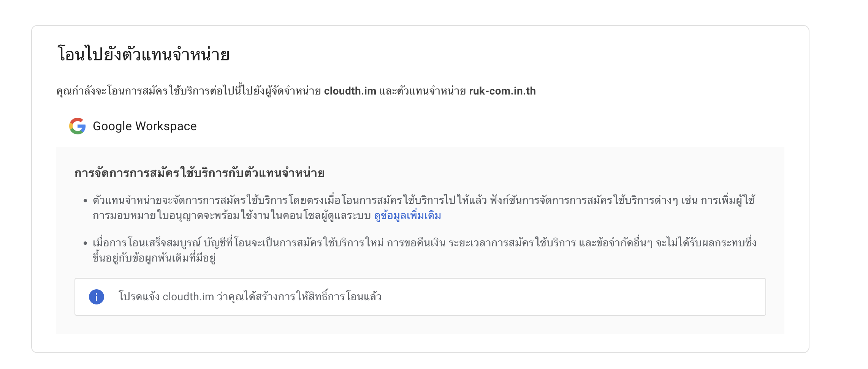Screen dimensions: 868x369
Task: Click the phrase การขอคืนเงิน in the second bullet
Action: pos(416,243)
